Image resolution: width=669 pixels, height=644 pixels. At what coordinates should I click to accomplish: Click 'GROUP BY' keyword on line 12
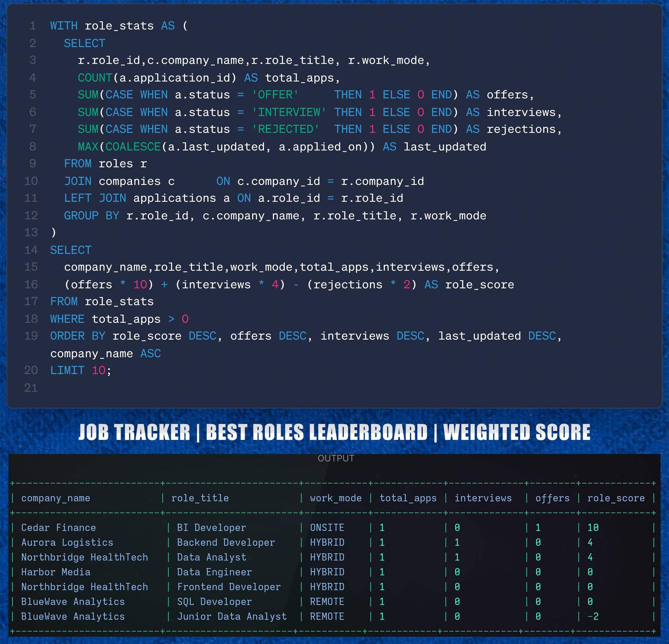pos(91,216)
